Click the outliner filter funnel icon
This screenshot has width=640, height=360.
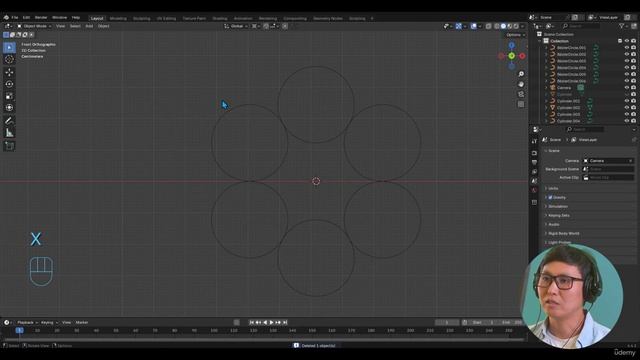coord(622,26)
